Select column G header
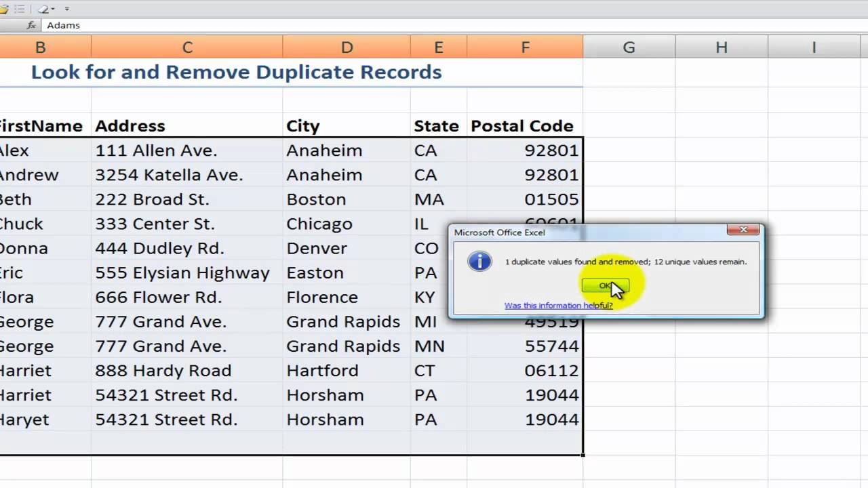The height and width of the screenshot is (488, 868). pyautogui.click(x=629, y=47)
